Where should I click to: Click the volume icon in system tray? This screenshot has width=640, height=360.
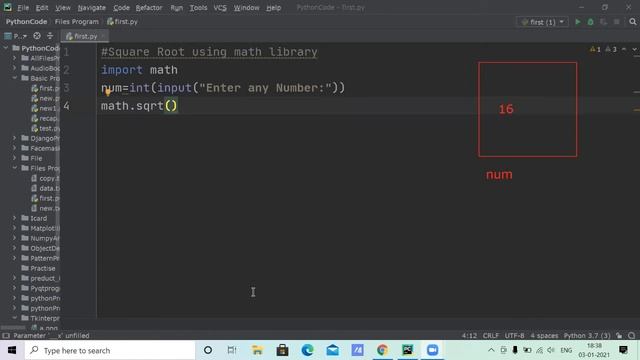pyautogui.click(x=551, y=350)
